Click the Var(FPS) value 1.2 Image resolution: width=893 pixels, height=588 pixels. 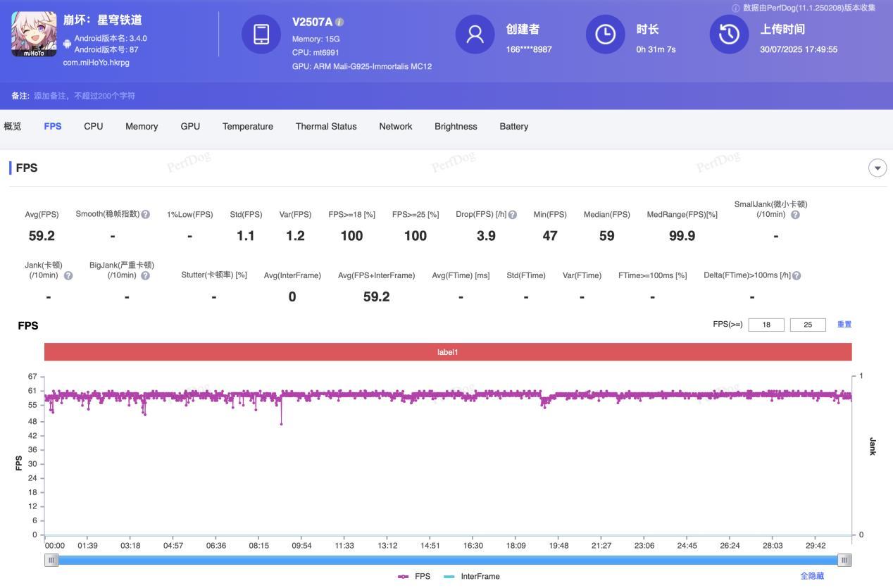point(295,236)
